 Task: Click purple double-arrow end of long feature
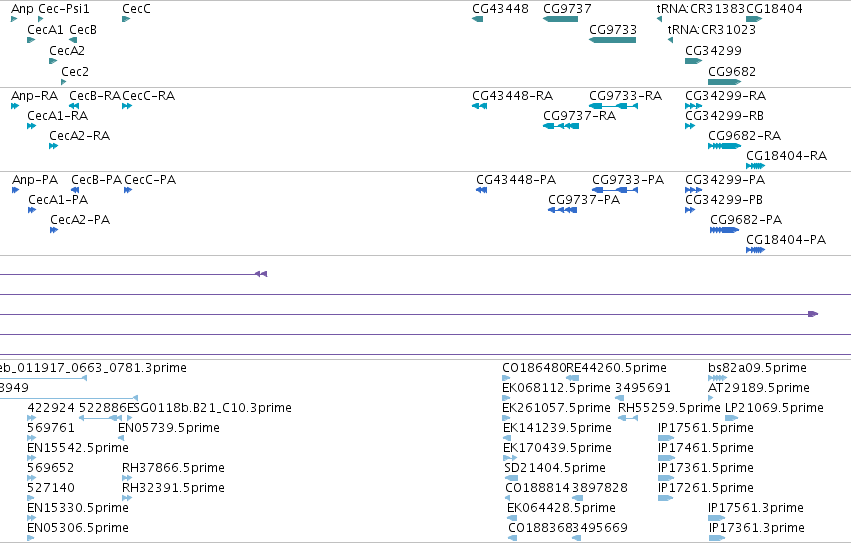click(261, 274)
